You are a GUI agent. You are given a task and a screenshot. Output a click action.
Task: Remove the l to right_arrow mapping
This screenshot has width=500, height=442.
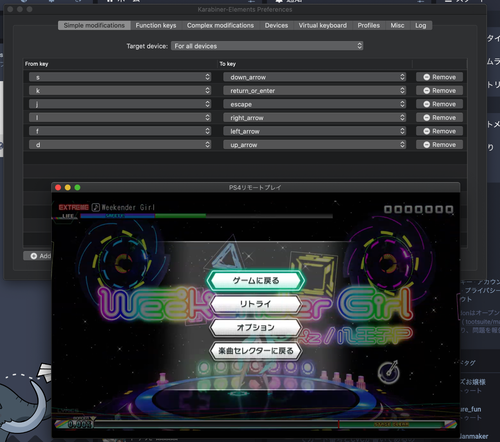[439, 118]
